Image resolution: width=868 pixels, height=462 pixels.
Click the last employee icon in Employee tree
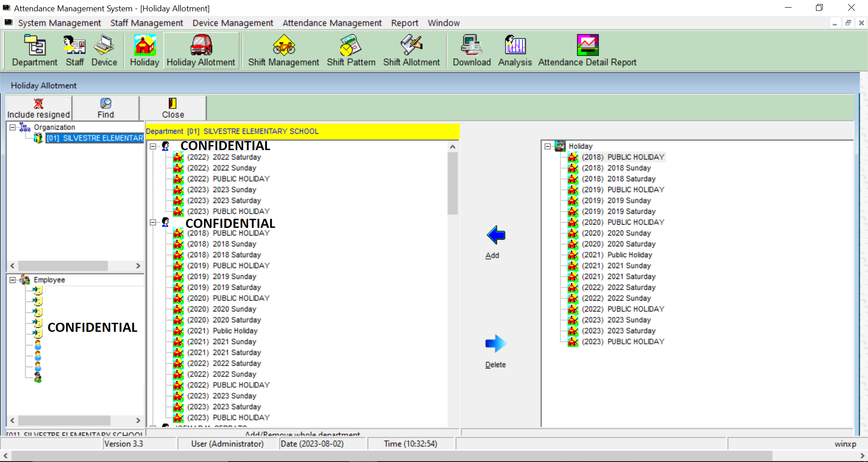point(38,377)
